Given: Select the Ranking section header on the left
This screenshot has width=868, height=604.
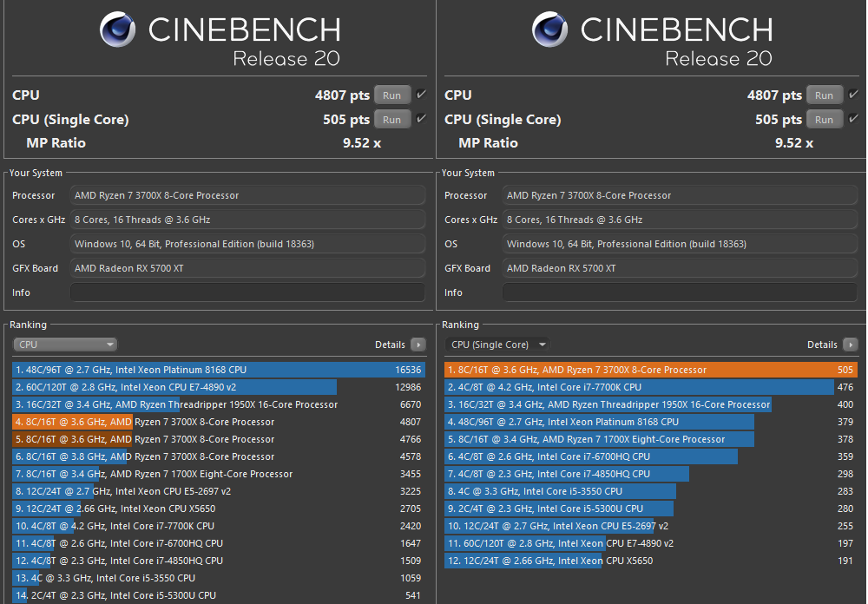Looking at the screenshot, I should (x=28, y=325).
